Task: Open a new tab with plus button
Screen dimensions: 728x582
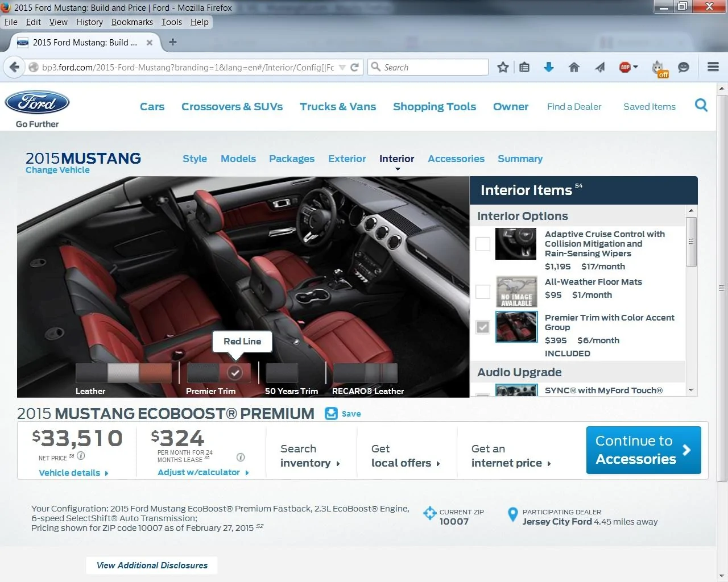Action: coord(173,42)
